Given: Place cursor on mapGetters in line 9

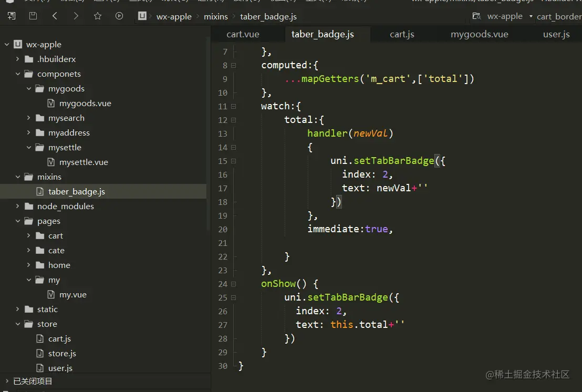Looking at the screenshot, I should coord(330,79).
